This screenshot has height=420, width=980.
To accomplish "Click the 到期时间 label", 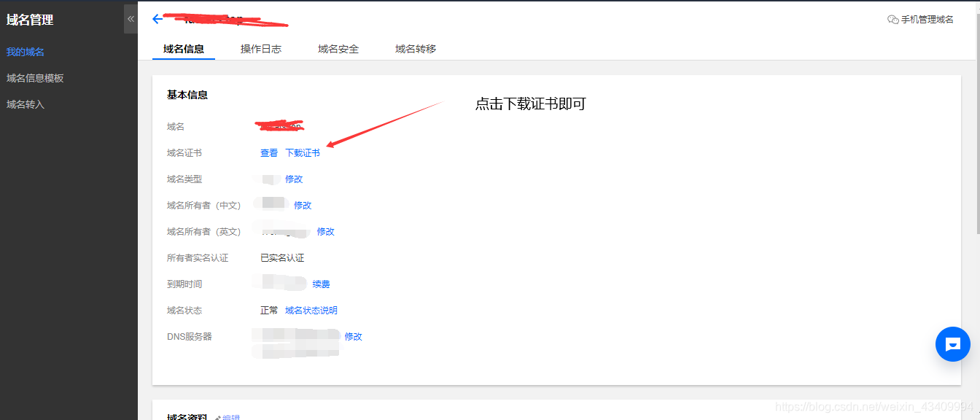I will click(x=184, y=284).
